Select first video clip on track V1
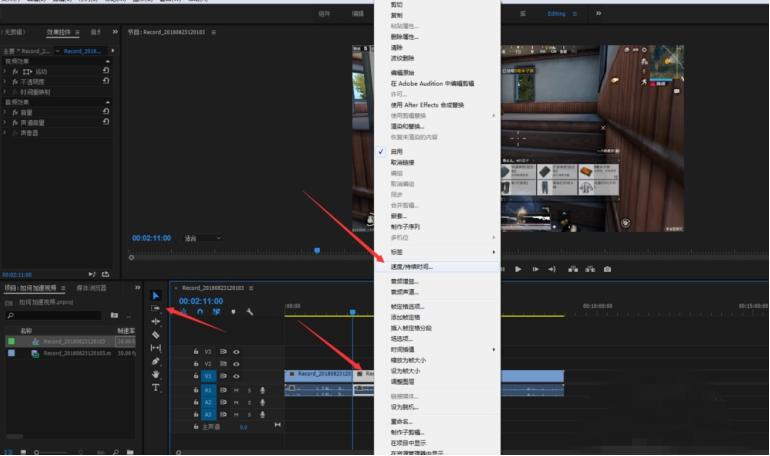This screenshot has width=770, height=456. [319, 375]
